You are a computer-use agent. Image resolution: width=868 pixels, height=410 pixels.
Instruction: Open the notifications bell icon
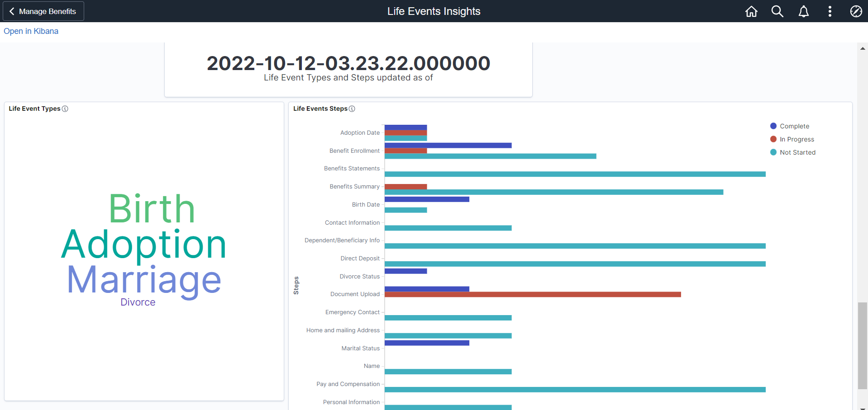pyautogui.click(x=804, y=11)
